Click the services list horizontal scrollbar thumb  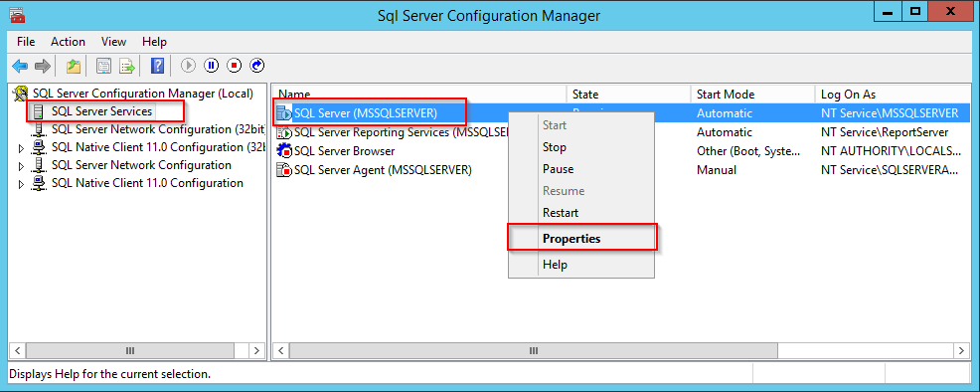click(x=533, y=351)
